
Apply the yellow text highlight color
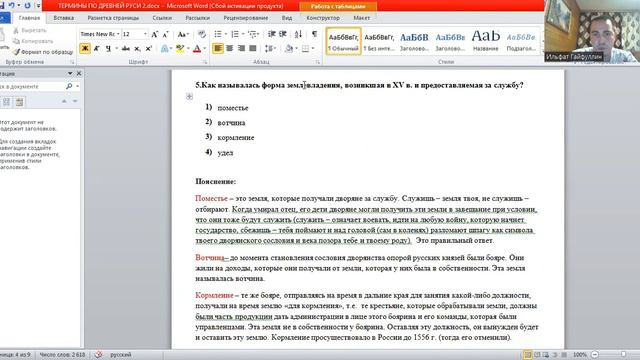pos(180,49)
